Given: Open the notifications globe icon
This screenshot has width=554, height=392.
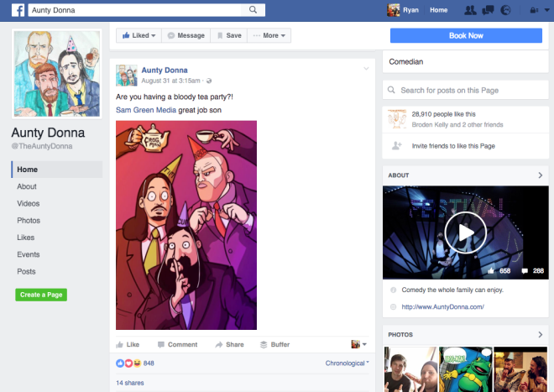Looking at the screenshot, I should pyautogui.click(x=505, y=10).
